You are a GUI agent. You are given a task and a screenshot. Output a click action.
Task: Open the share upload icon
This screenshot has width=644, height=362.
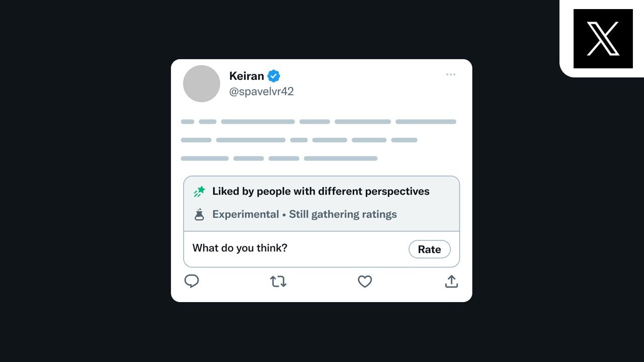pos(451,281)
